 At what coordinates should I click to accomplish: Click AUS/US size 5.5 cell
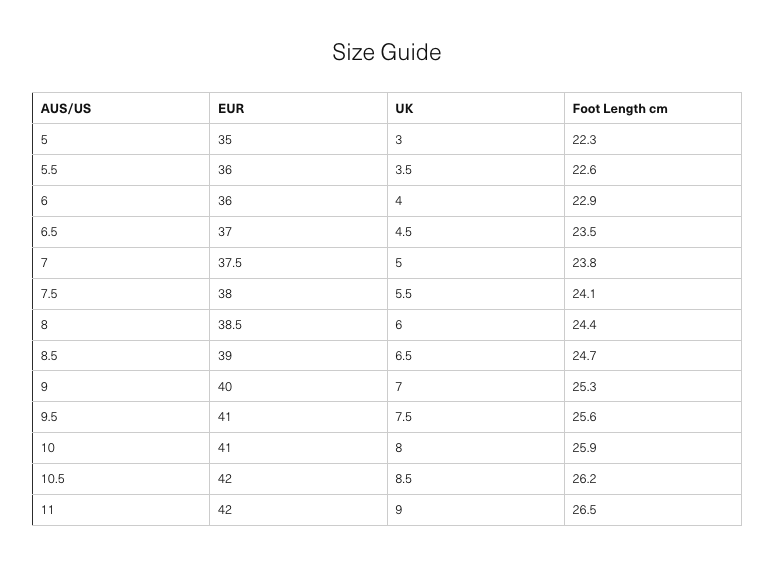[x=49, y=170]
